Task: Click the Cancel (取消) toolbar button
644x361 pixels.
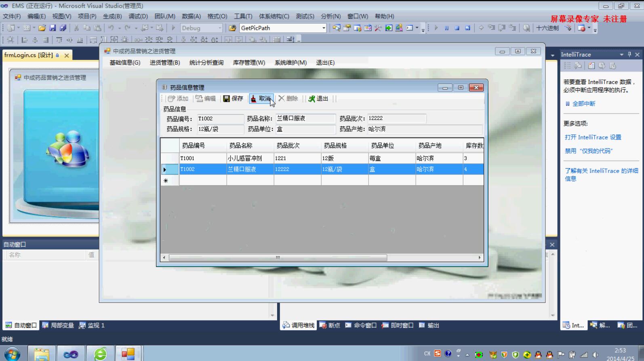Action: (261, 99)
